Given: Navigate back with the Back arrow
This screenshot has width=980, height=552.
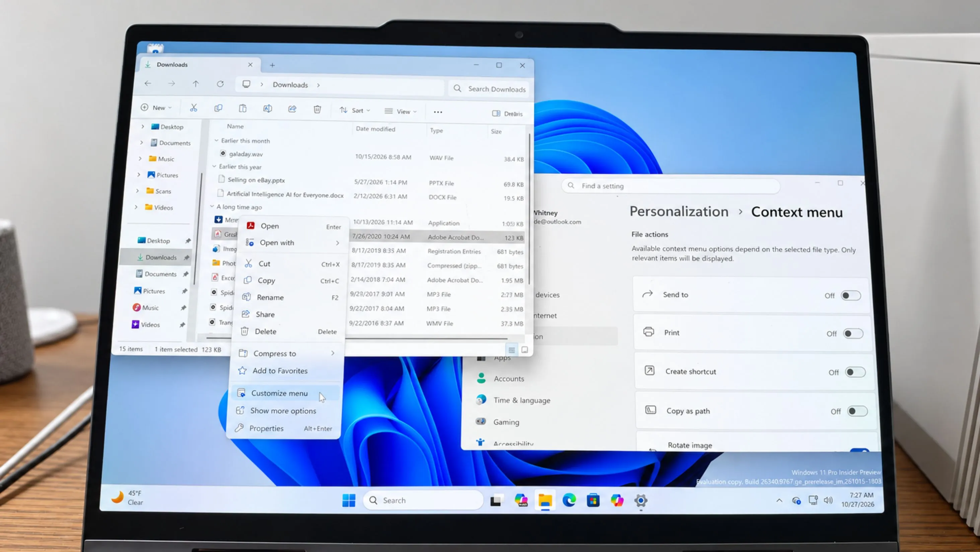Looking at the screenshot, I should pyautogui.click(x=148, y=83).
